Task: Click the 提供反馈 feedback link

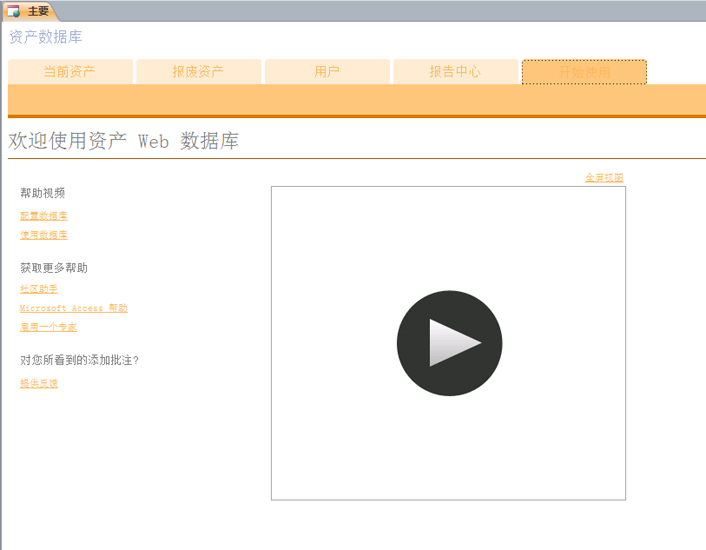Action: pyautogui.click(x=39, y=383)
